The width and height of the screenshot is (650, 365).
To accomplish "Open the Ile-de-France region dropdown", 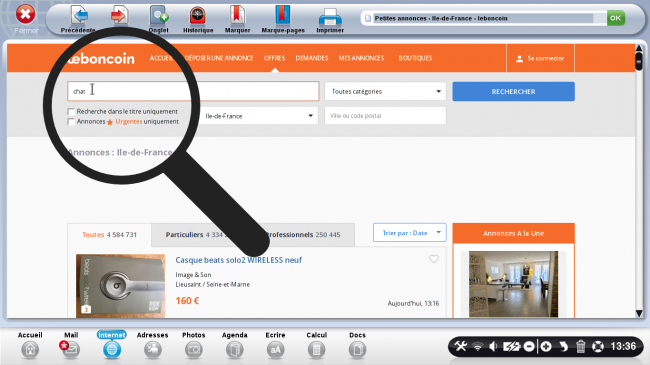I will click(258, 116).
